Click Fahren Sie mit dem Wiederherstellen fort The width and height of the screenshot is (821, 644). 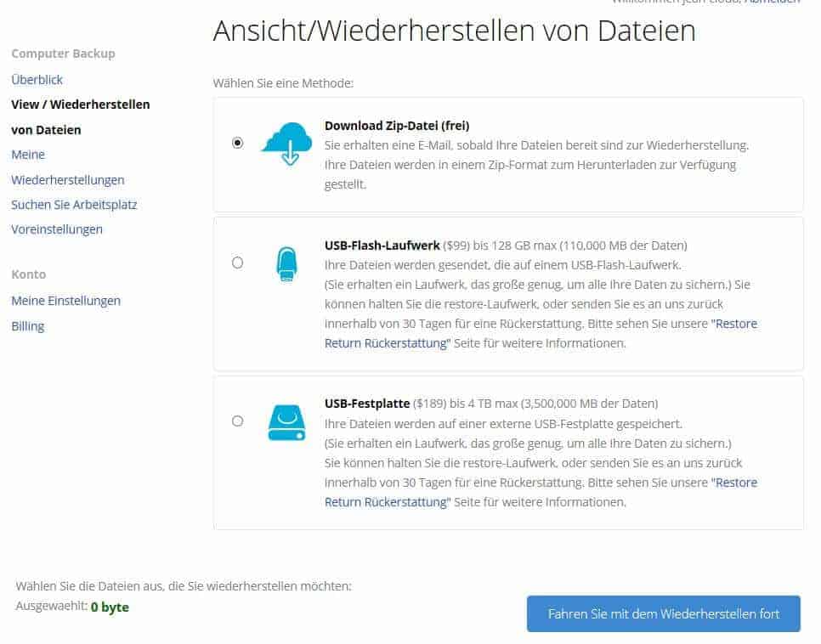click(x=664, y=613)
